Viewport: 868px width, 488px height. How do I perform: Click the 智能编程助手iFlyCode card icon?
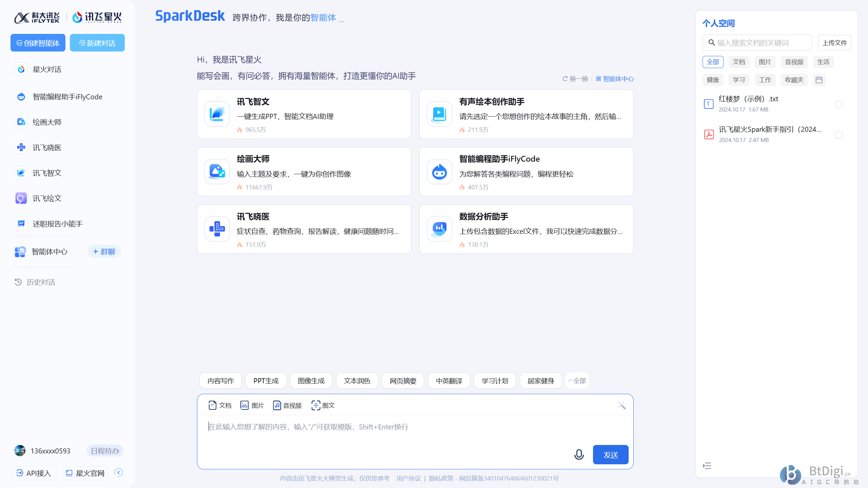[x=439, y=171]
